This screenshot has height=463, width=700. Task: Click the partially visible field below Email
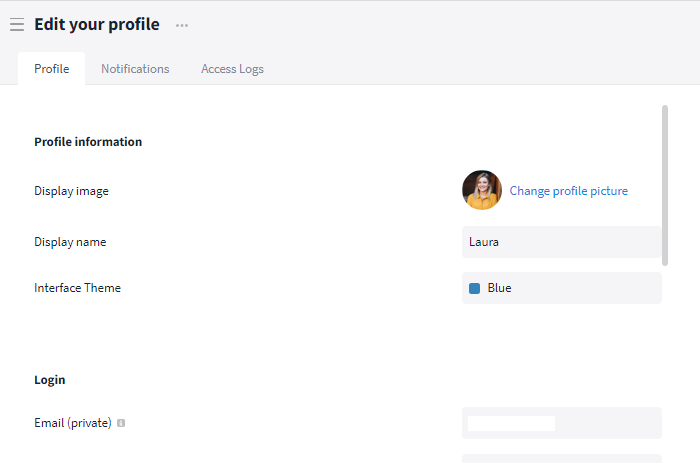tap(561, 459)
